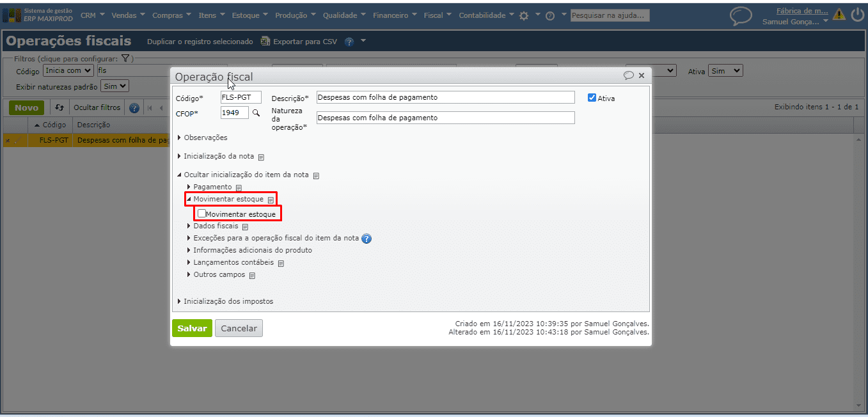Click the CFOP search magnifier icon
868x417 pixels.
(256, 113)
